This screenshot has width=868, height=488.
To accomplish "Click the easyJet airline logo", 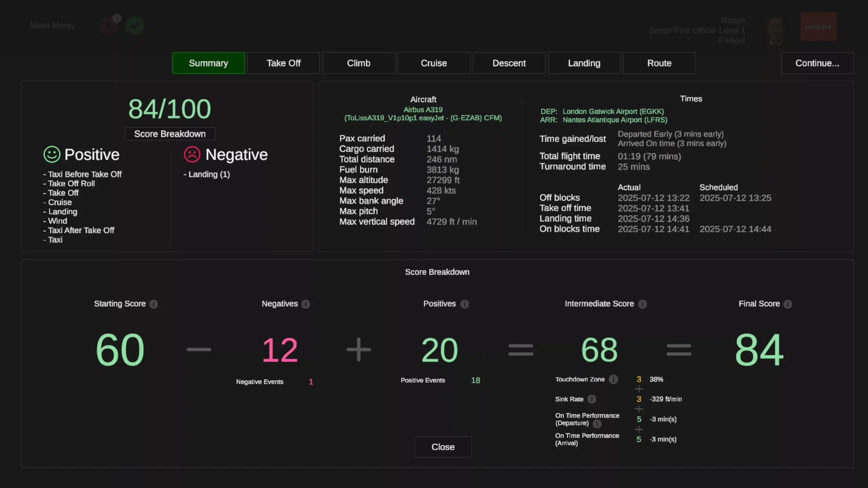I will click(818, 27).
